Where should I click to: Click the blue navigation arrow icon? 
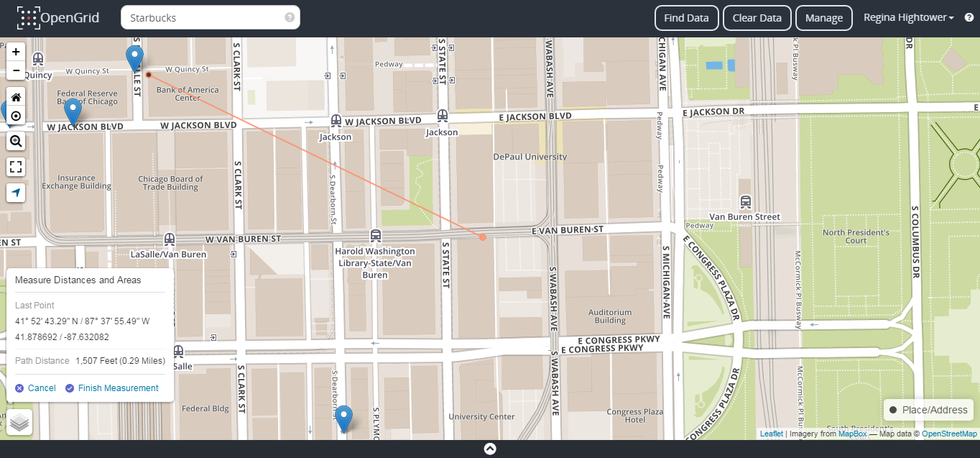16,193
